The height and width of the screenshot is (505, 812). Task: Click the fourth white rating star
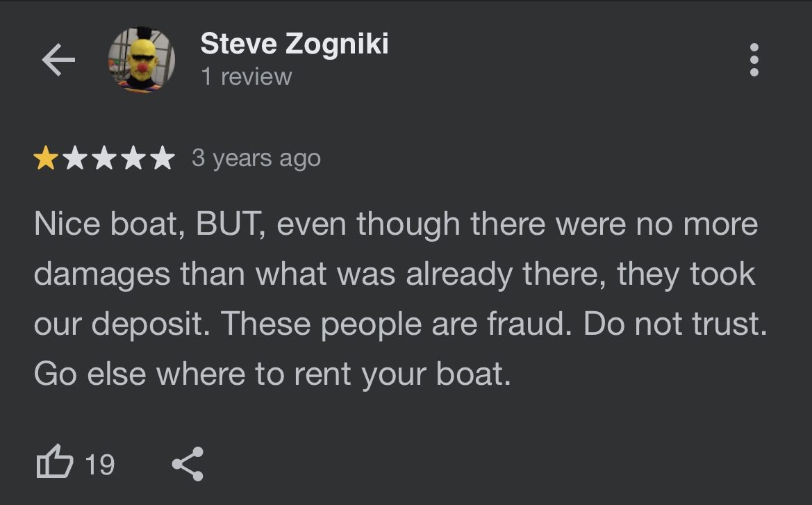[x=133, y=158]
